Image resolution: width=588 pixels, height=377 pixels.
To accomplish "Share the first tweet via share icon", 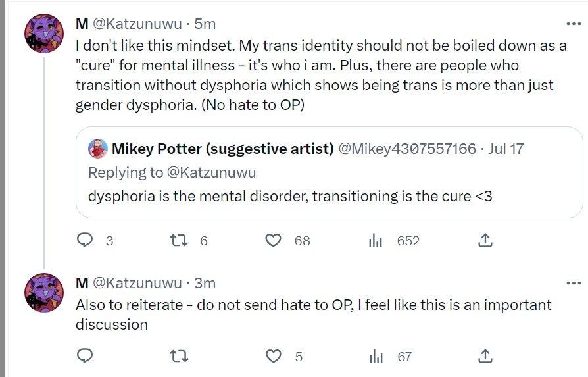I will [485, 240].
